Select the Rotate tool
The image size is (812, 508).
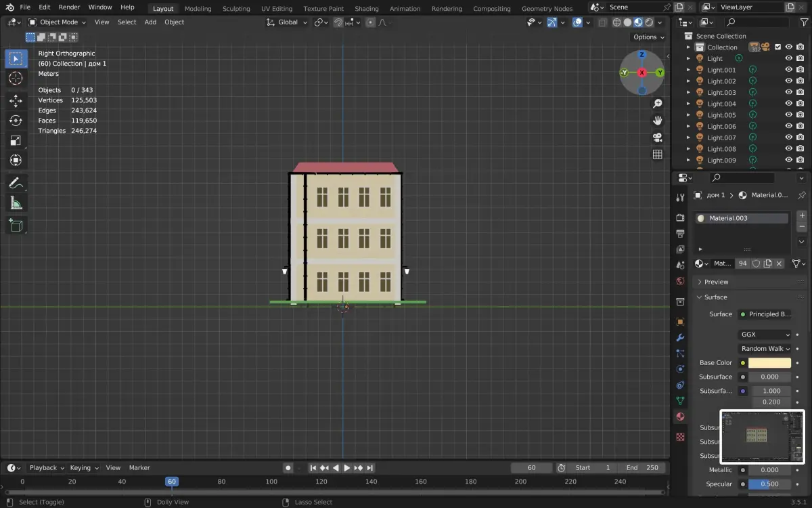coord(16,121)
